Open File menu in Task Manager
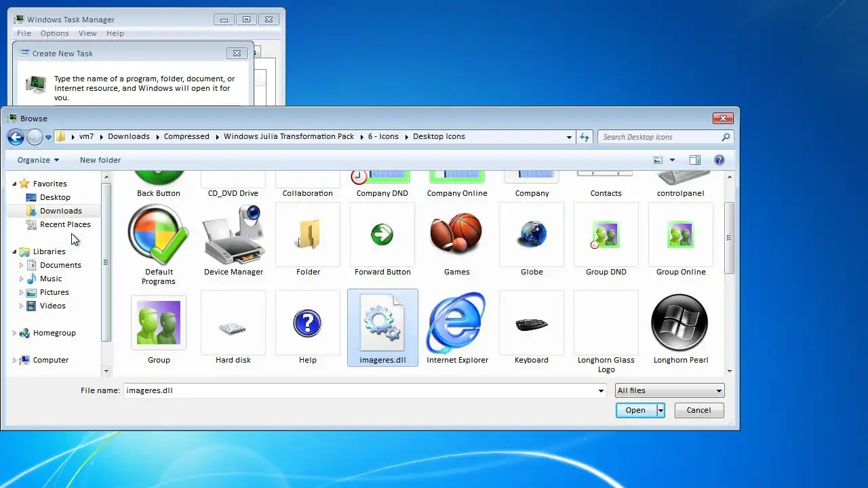 coord(24,33)
